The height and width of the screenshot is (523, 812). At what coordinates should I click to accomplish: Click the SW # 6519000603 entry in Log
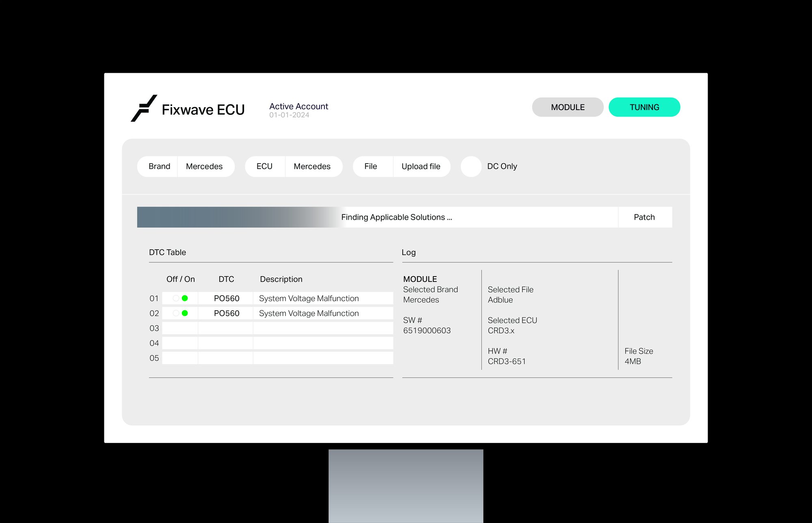[x=426, y=325]
